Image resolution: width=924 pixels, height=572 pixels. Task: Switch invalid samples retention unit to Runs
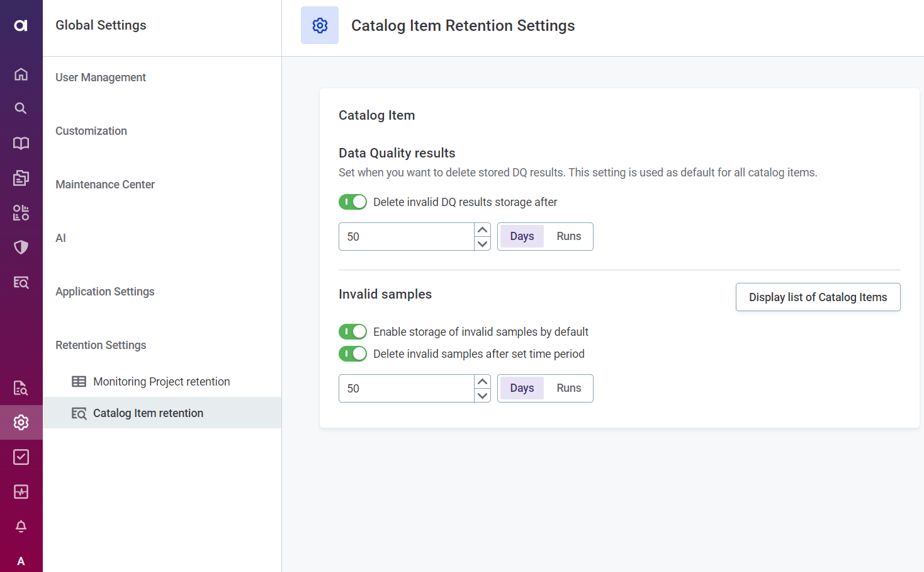tap(568, 388)
